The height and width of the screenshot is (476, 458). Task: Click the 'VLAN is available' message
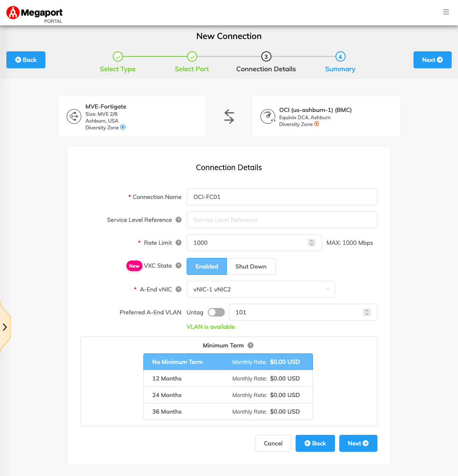[x=211, y=327]
